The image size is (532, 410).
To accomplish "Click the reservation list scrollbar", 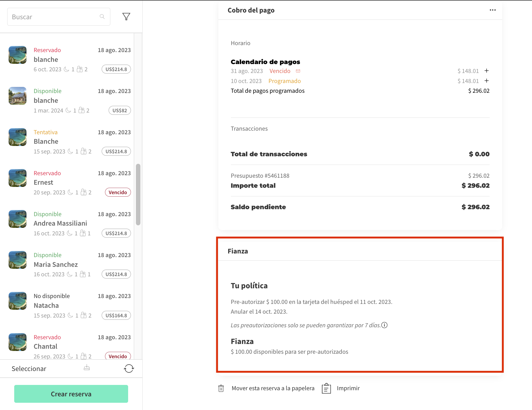I will [138, 194].
